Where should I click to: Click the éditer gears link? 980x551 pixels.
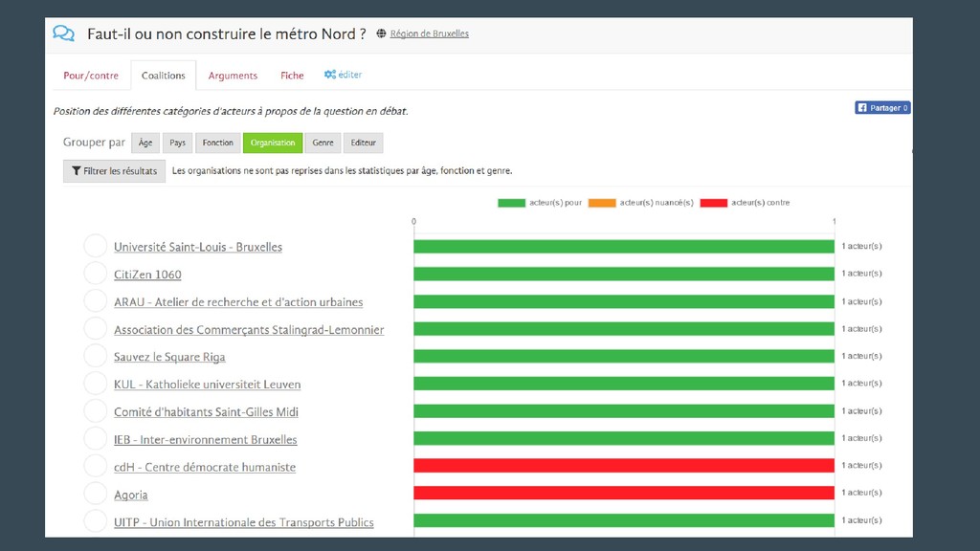point(343,75)
